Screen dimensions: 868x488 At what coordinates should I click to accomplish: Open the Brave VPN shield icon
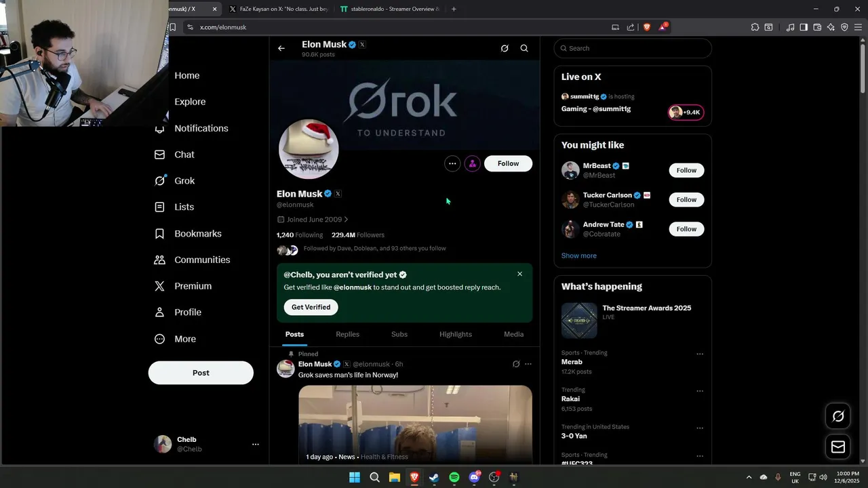click(844, 27)
